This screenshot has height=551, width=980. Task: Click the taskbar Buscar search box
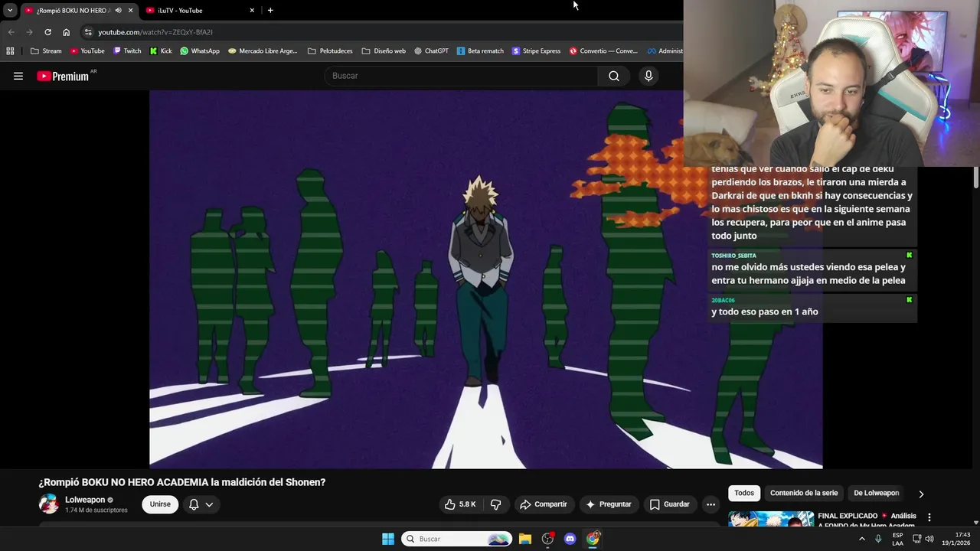456,539
